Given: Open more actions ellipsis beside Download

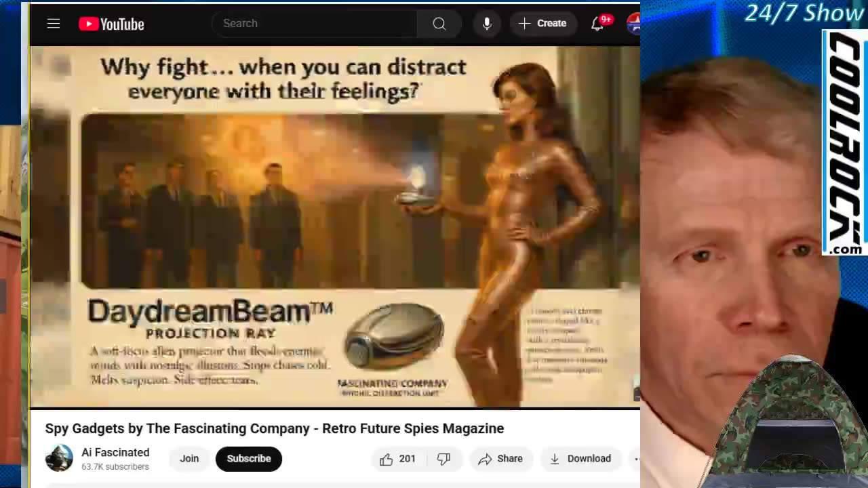Looking at the screenshot, I should click(x=635, y=459).
